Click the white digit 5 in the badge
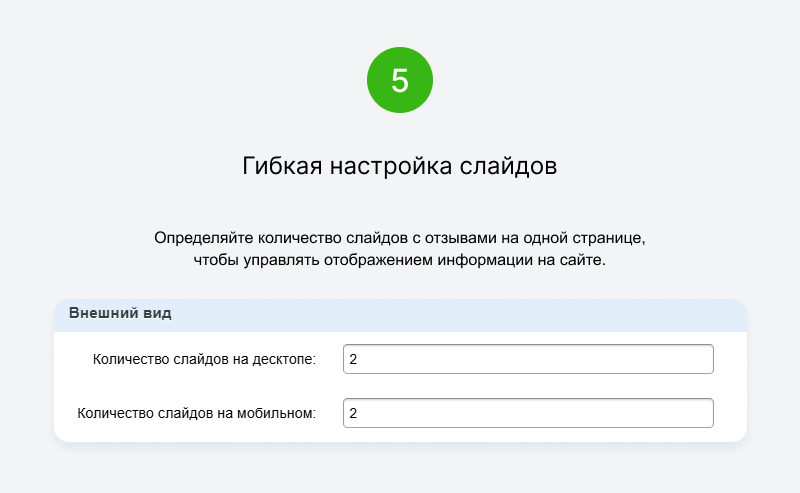Image resolution: width=800 pixels, height=493 pixels. click(x=399, y=81)
